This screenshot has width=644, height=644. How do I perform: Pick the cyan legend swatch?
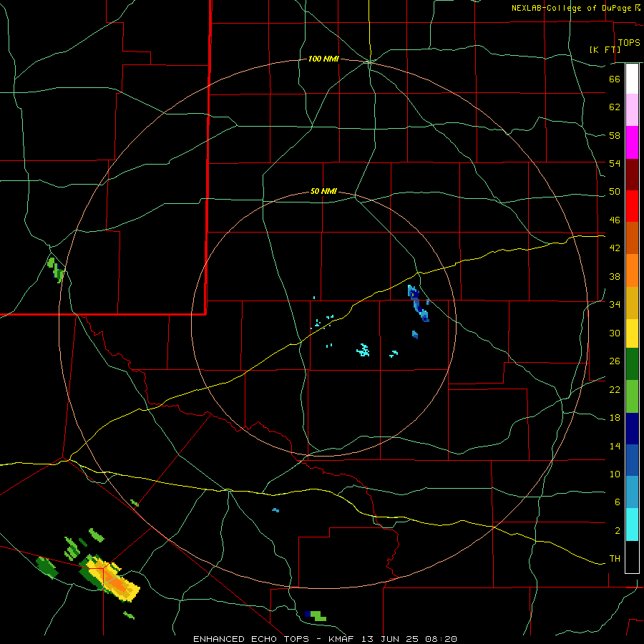click(x=632, y=525)
